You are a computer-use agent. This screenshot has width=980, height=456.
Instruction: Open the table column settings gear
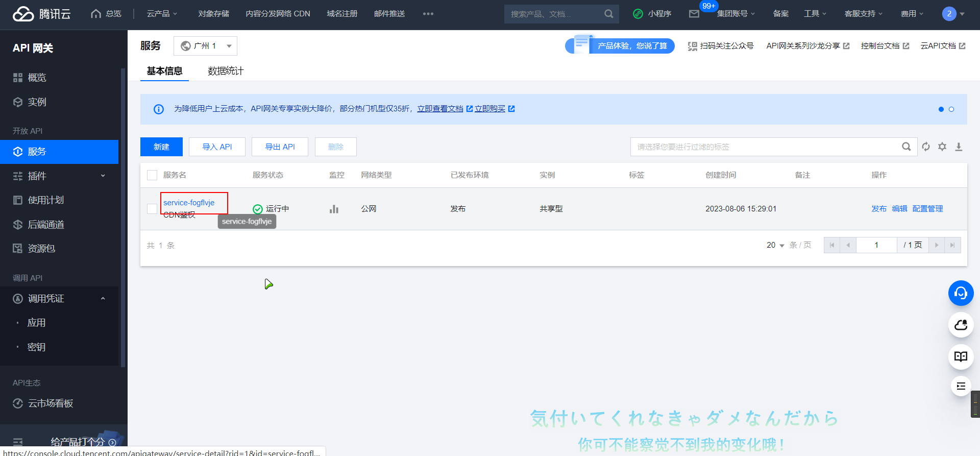point(942,147)
